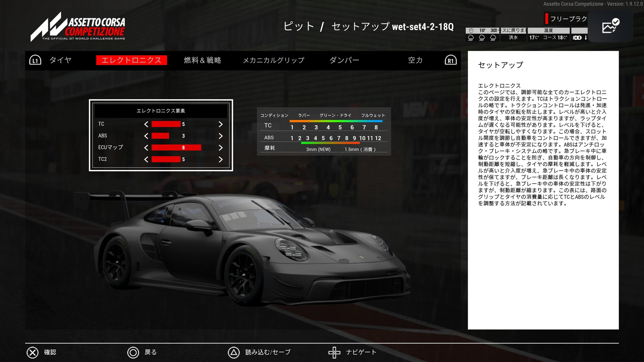644x362 pixels.
Task: Click the D-pad navigate icon
Action: point(334,353)
